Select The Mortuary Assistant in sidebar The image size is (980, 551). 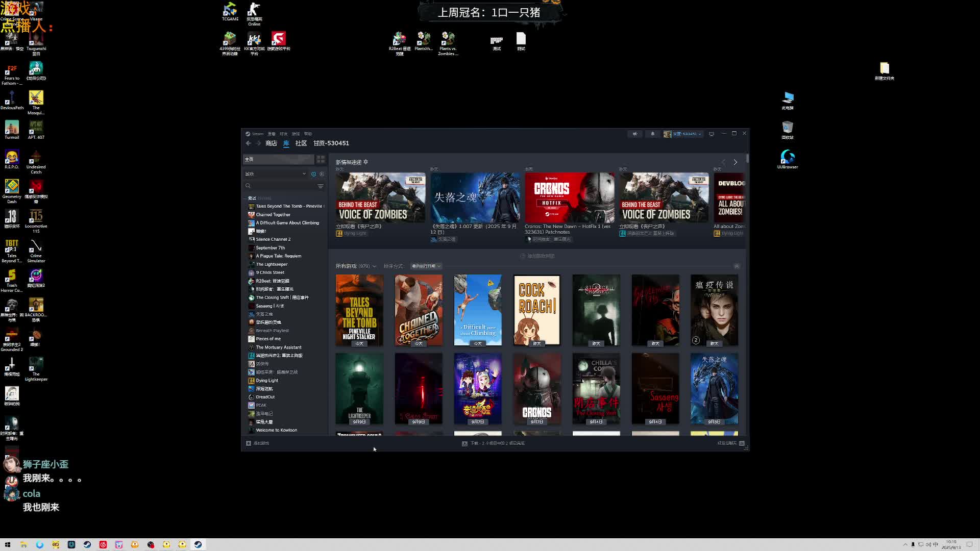(x=279, y=347)
